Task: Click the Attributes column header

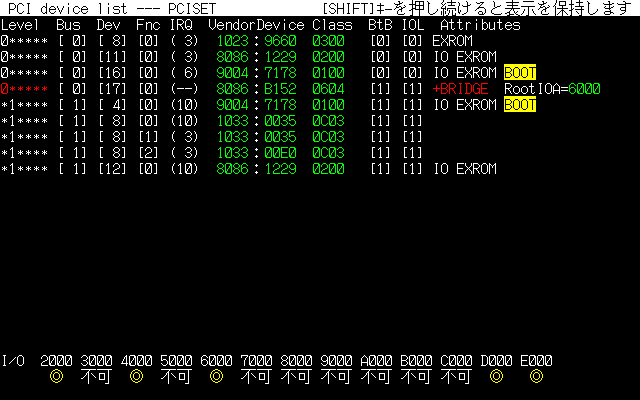Action: coord(480,25)
